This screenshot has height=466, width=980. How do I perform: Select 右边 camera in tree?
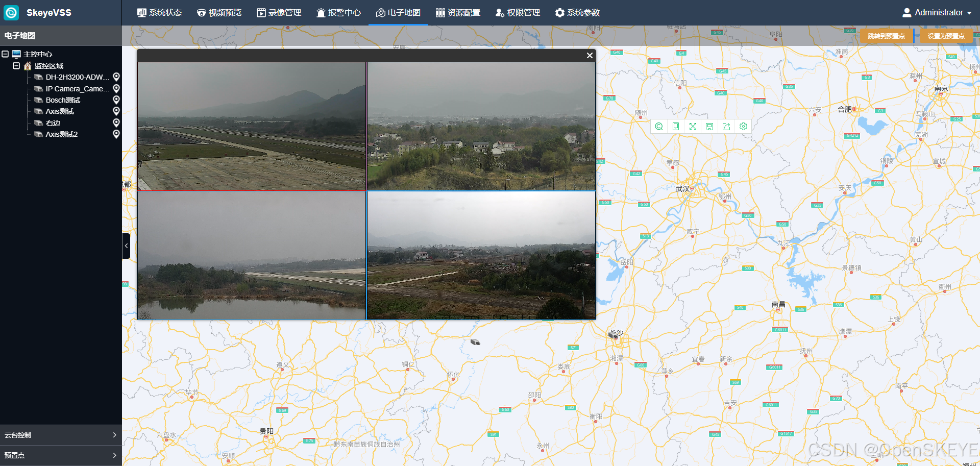[x=53, y=123]
